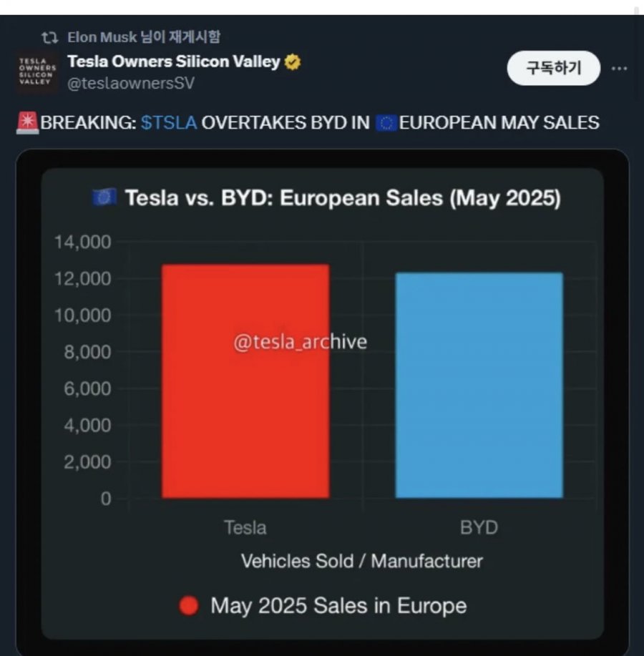Image resolution: width=644 pixels, height=656 pixels.
Task: Select the red Tesla bar
Action: [x=245, y=381]
